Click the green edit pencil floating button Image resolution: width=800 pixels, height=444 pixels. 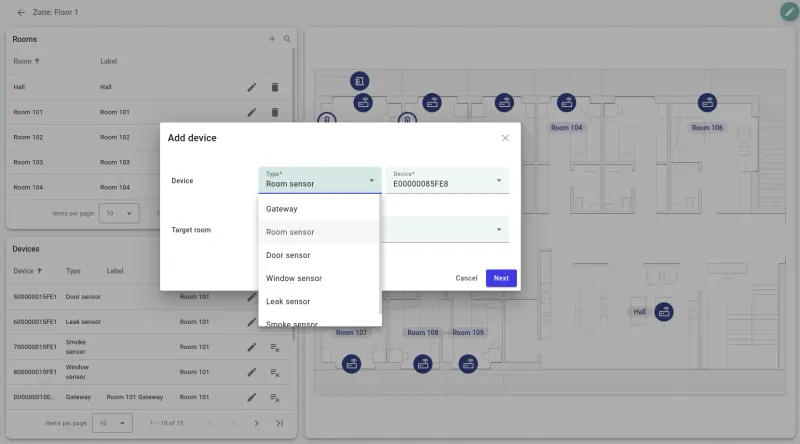pos(789,12)
